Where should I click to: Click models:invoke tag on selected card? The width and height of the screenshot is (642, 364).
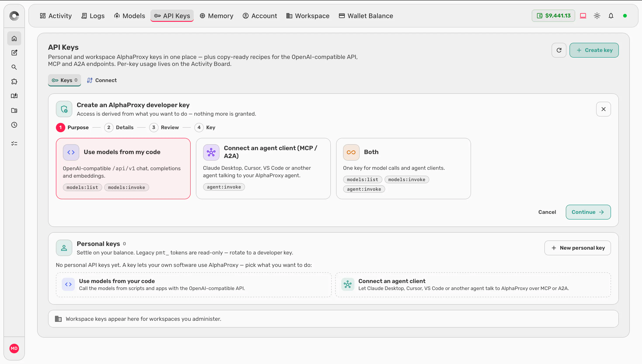(x=127, y=187)
